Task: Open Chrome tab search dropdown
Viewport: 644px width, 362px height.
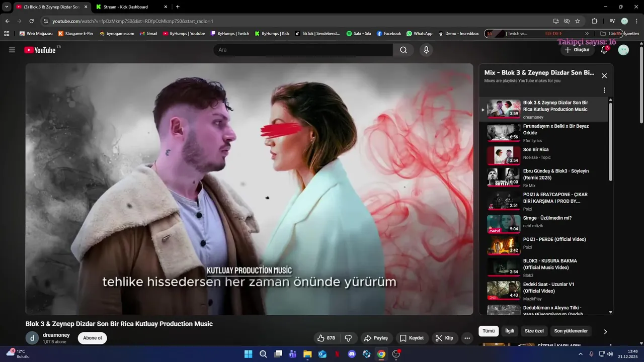Action: coord(7,7)
